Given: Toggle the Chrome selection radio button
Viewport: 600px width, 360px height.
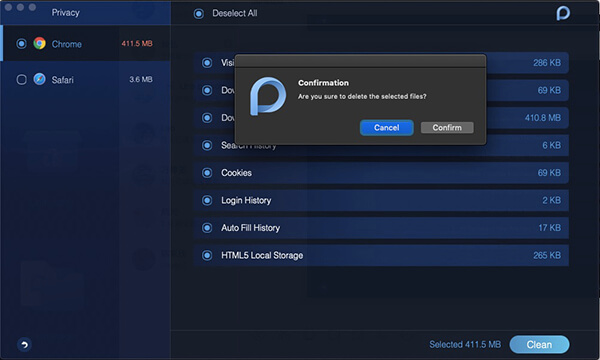Looking at the screenshot, I should pos(21,44).
